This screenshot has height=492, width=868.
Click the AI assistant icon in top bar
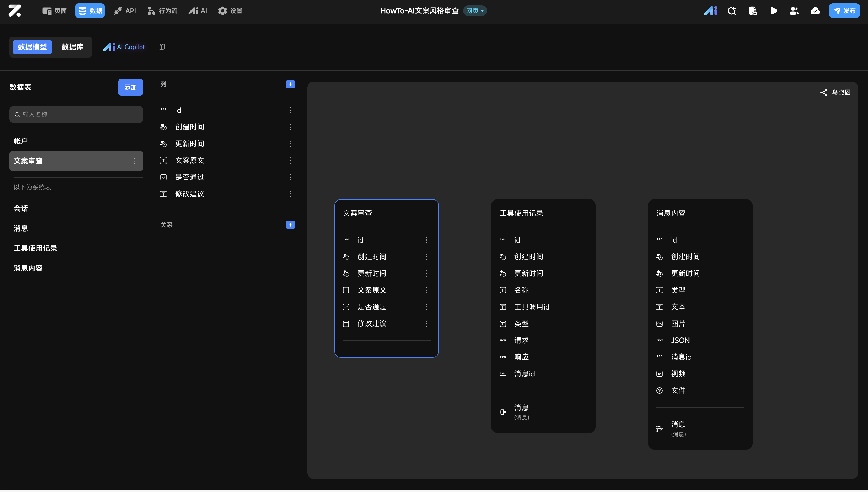point(711,11)
